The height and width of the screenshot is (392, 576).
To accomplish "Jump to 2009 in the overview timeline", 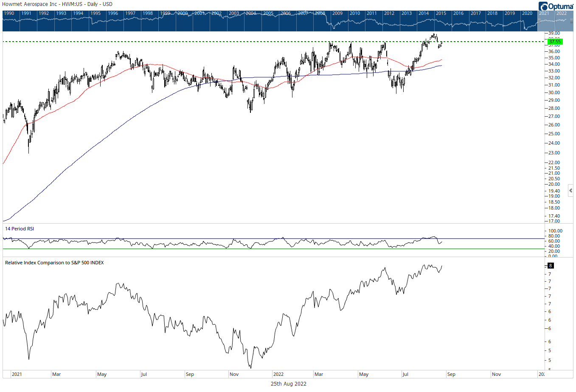I will [337, 13].
